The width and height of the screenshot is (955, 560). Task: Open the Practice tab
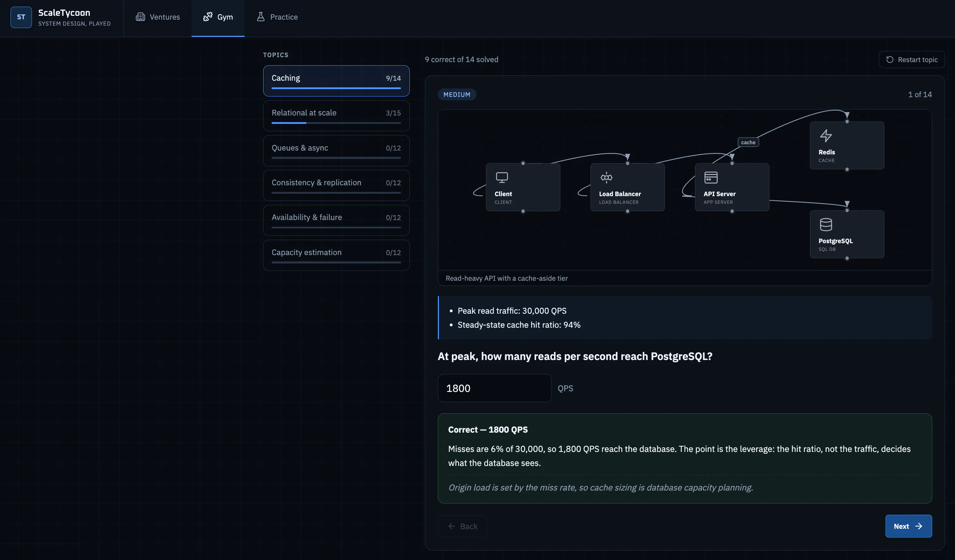[277, 18]
